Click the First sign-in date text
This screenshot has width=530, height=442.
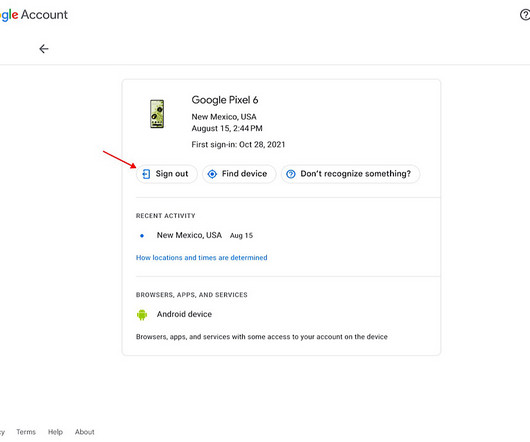pyautogui.click(x=238, y=145)
